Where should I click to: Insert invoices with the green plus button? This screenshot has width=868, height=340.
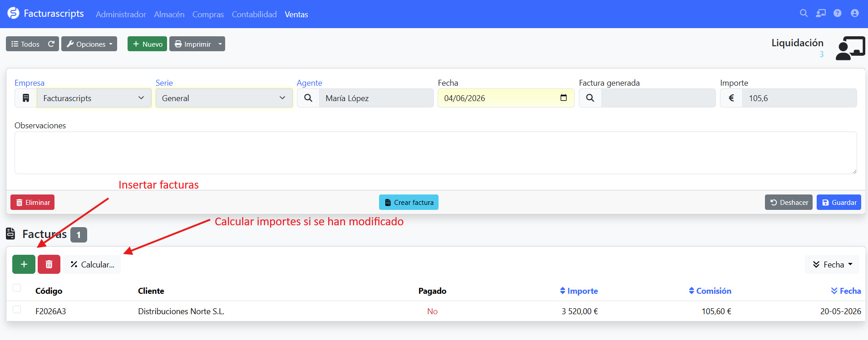24,264
